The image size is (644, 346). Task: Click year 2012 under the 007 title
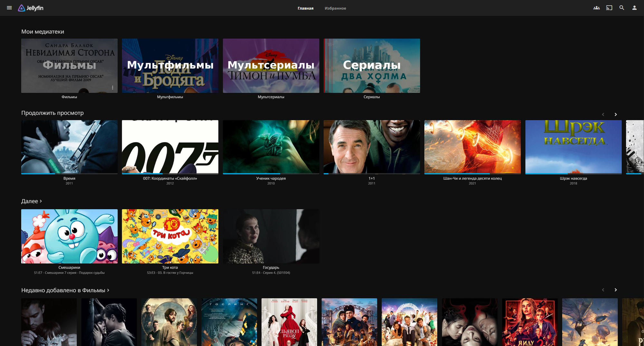tap(170, 183)
